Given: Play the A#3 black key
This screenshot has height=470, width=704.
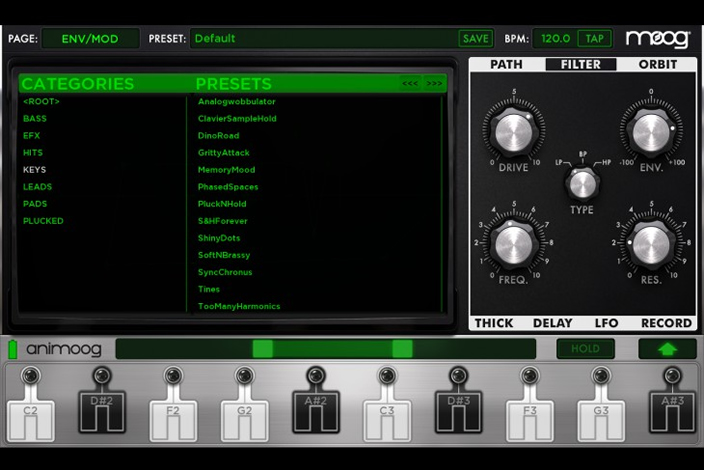Looking at the screenshot, I should (672, 411).
